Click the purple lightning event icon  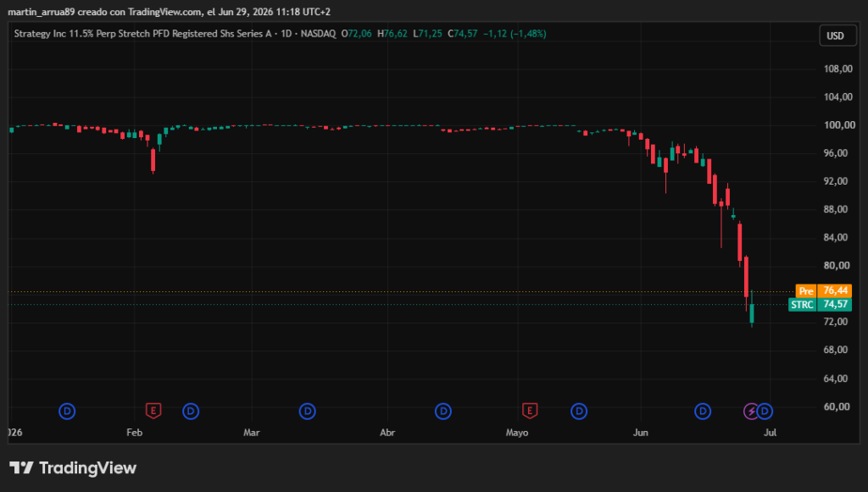point(750,412)
